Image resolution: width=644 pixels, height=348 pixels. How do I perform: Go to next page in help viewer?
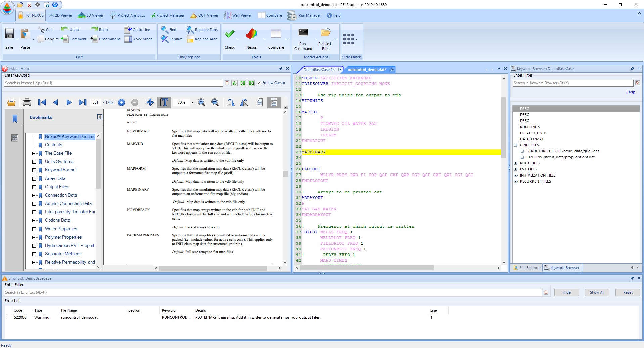click(69, 102)
